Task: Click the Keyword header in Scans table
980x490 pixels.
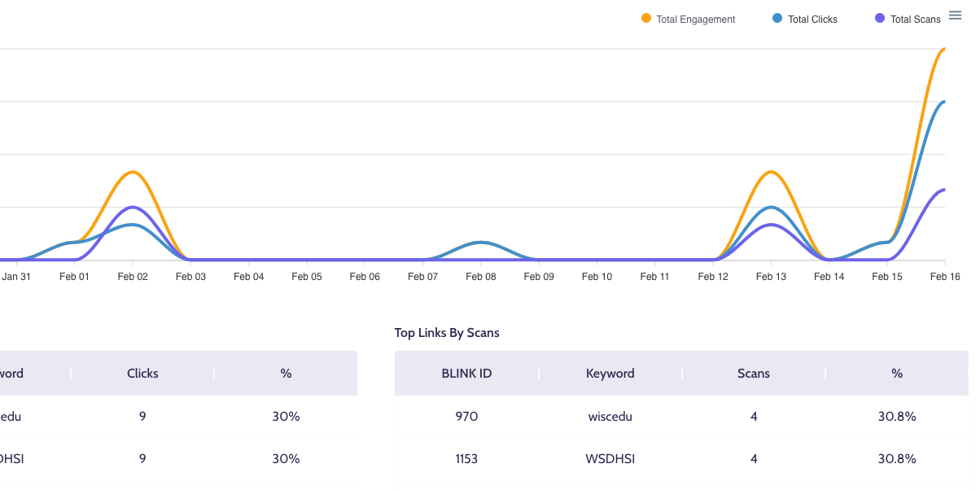Action: click(610, 374)
